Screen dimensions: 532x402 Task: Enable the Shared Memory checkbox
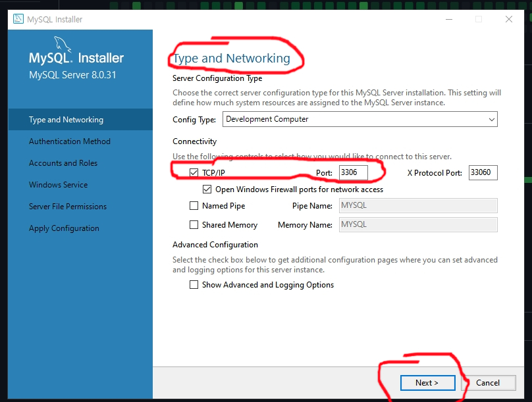tap(194, 225)
